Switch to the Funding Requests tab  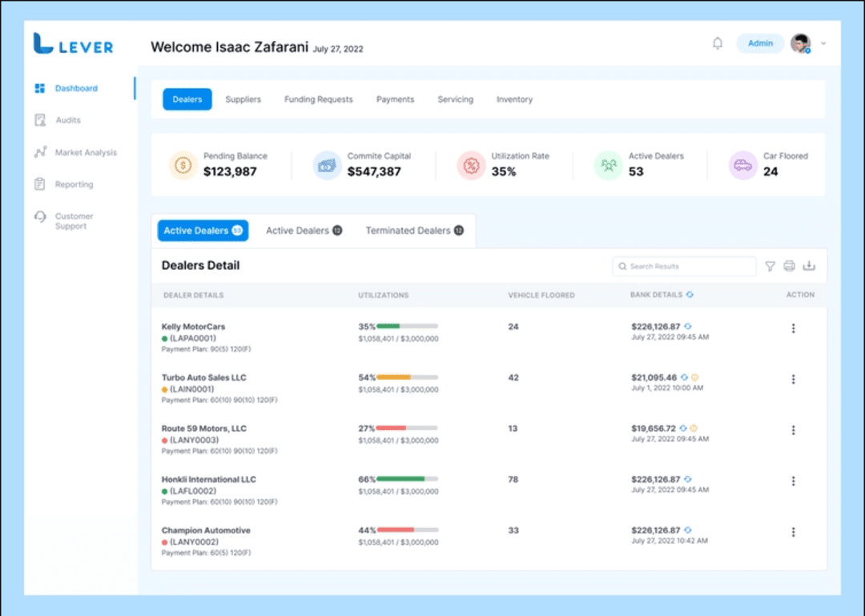click(318, 99)
